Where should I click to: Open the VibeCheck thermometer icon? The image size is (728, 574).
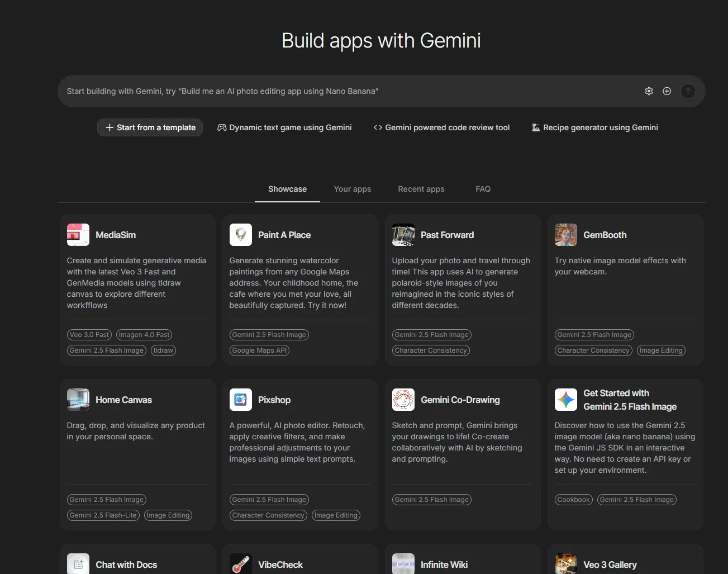coord(241,563)
